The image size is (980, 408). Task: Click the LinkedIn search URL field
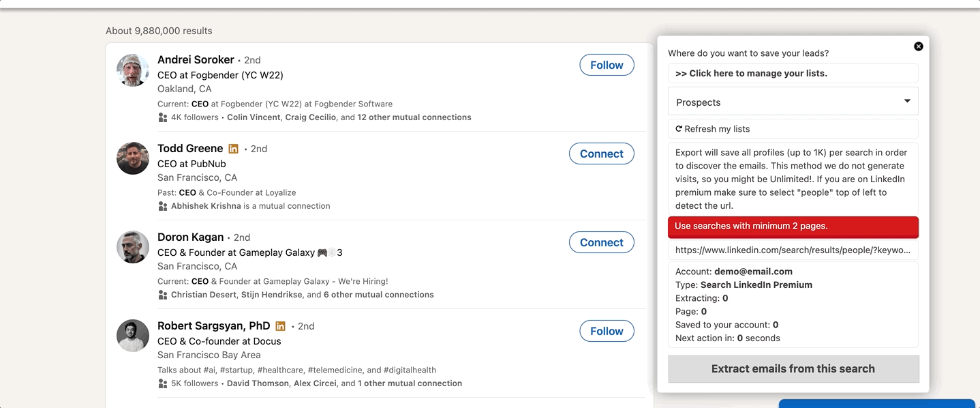[x=793, y=250]
